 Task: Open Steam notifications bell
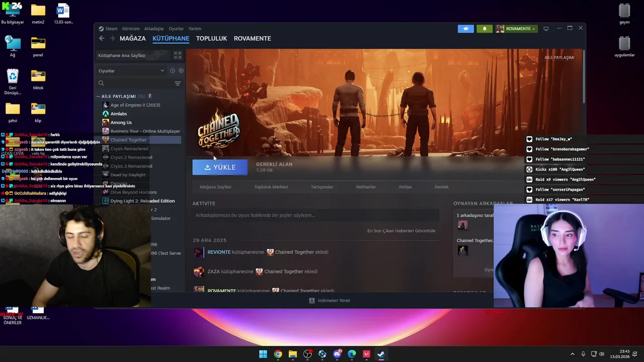pos(485,29)
